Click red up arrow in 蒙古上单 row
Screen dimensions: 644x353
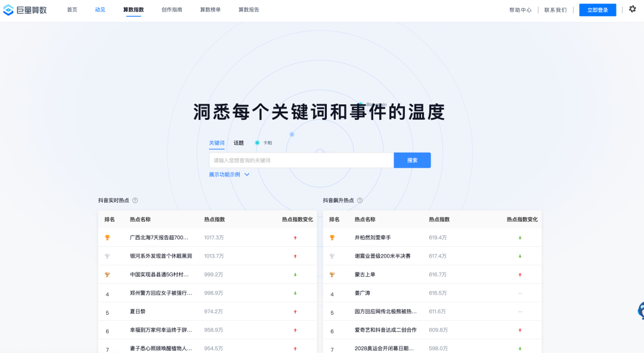520,275
